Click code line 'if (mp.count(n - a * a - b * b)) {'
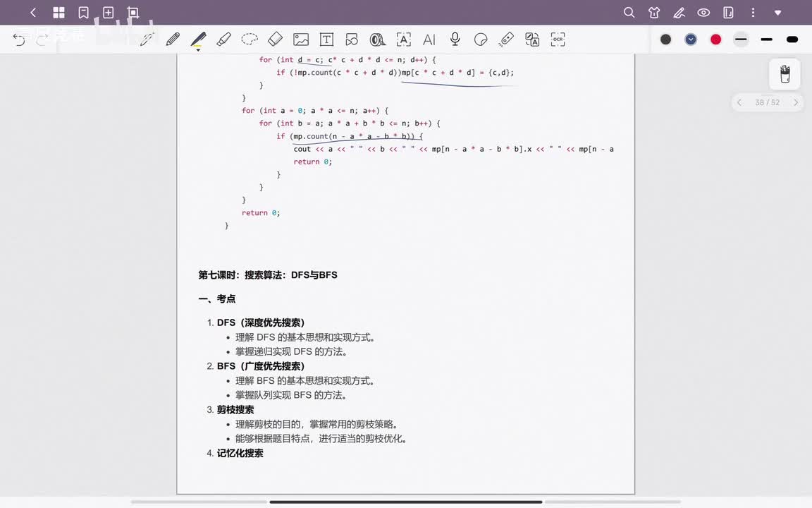 [x=350, y=136]
